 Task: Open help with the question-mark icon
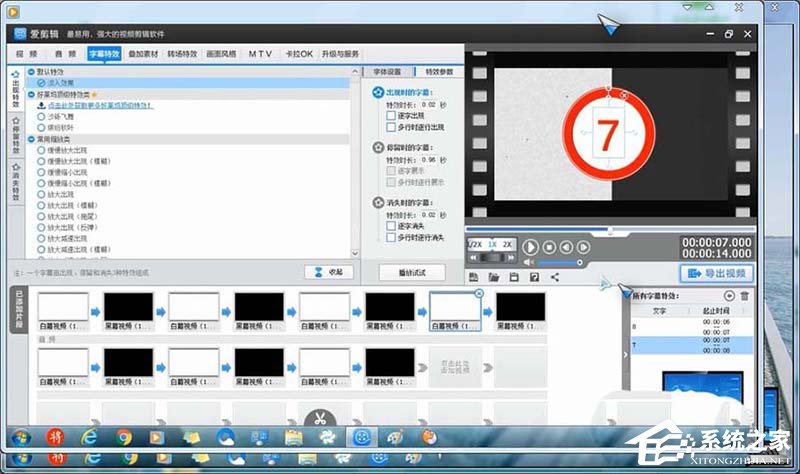tap(534, 277)
